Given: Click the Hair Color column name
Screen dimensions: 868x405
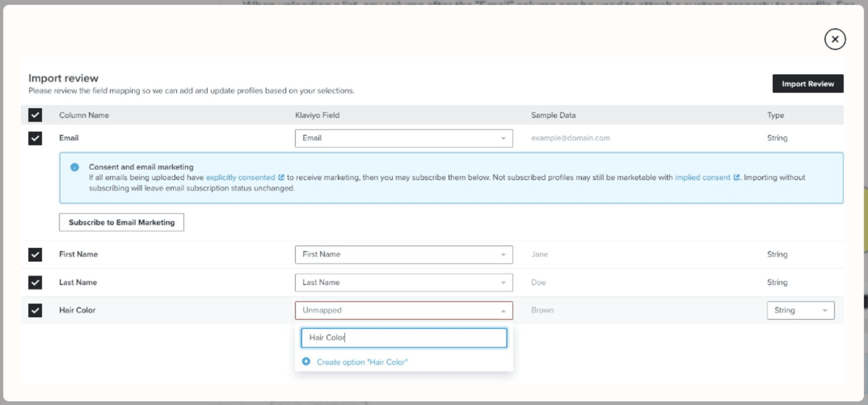Looking at the screenshot, I should [x=77, y=310].
